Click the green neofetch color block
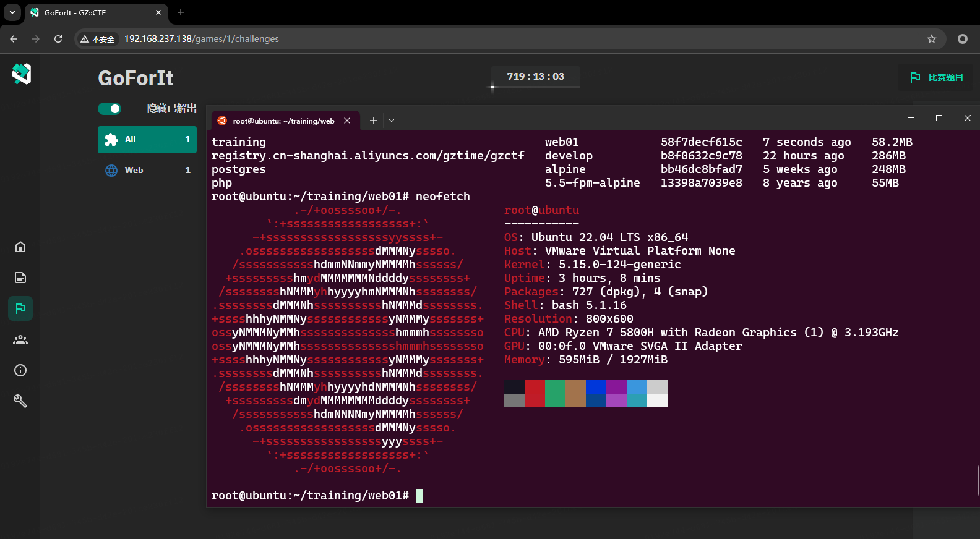Image resolution: width=980 pixels, height=539 pixels. (555, 394)
